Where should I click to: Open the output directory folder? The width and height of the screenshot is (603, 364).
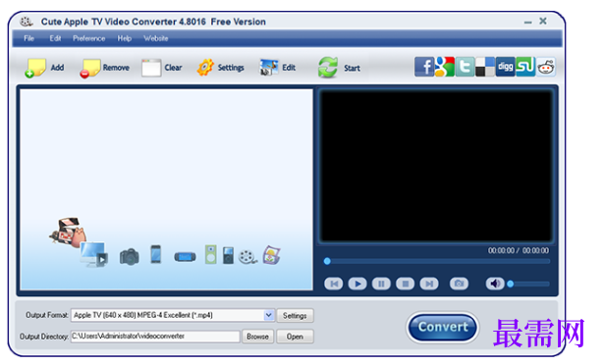[x=295, y=337]
